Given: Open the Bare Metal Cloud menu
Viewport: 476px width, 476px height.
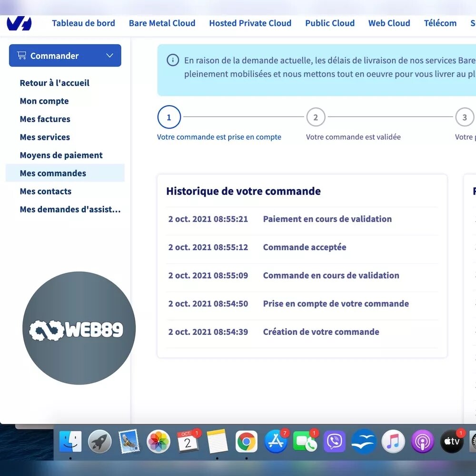Looking at the screenshot, I should coord(162,23).
